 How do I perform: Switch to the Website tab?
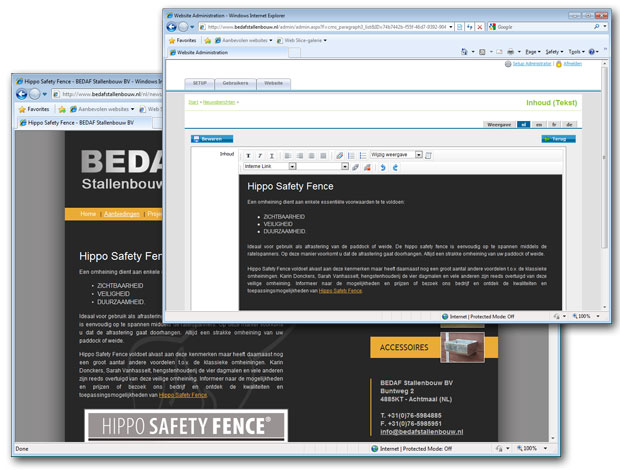[x=274, y=83]
